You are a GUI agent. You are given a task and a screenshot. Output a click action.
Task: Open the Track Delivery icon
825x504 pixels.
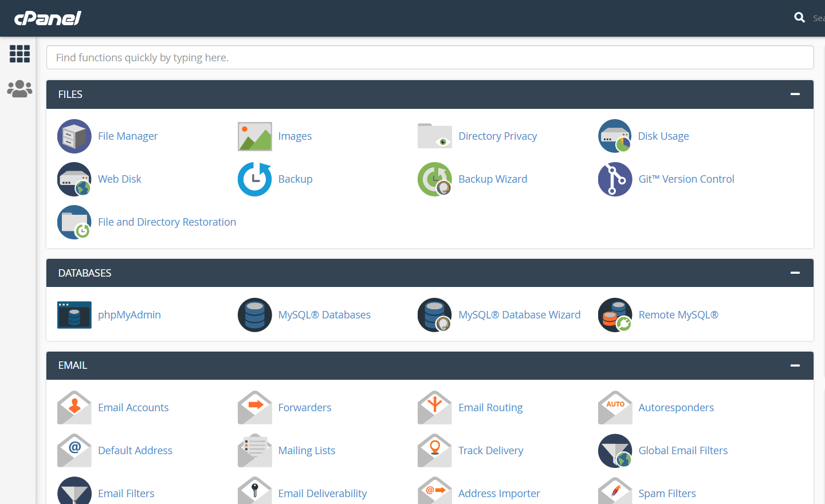point(435,451)
